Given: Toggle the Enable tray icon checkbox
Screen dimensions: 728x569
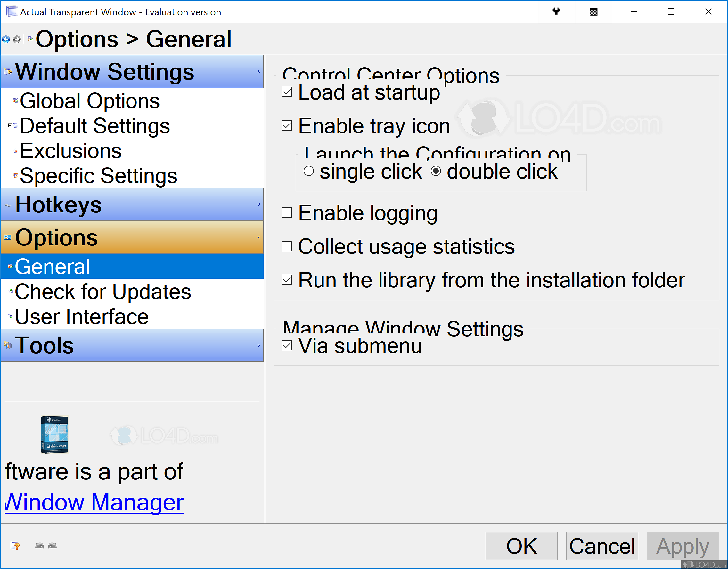Looking at the screenshot, I should click(x=287, y=125).
